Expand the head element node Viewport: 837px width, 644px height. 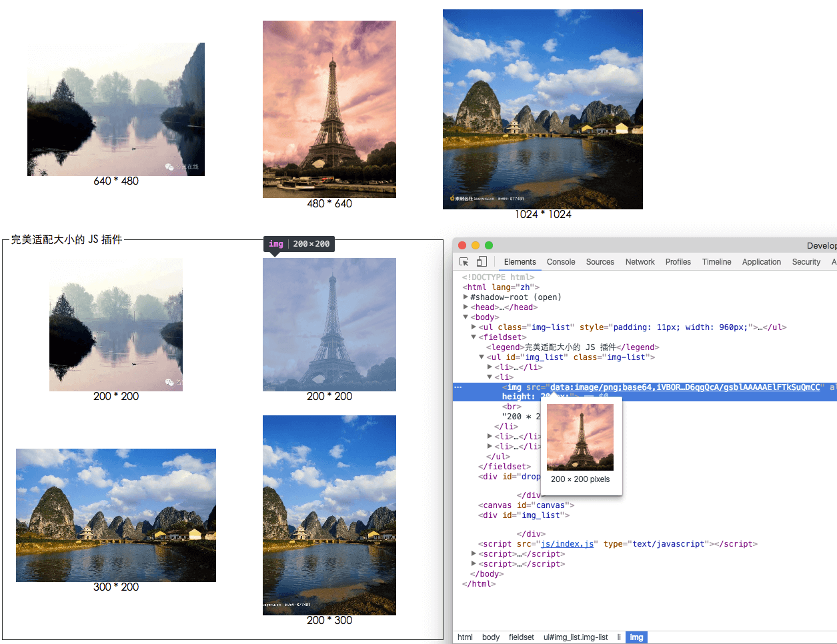tap(466, 307)
